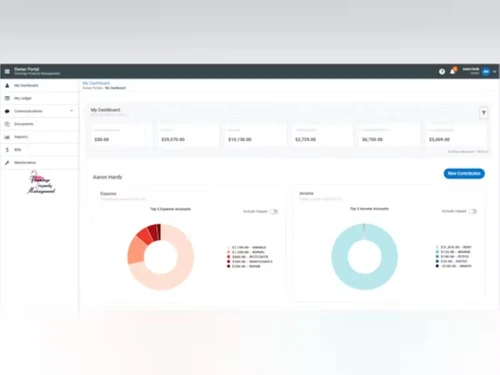Image resolution: width=500 pixels, height=375 pixels.
Task: Select My Dashboard in the sidebar menu
Action: (26, 85)
